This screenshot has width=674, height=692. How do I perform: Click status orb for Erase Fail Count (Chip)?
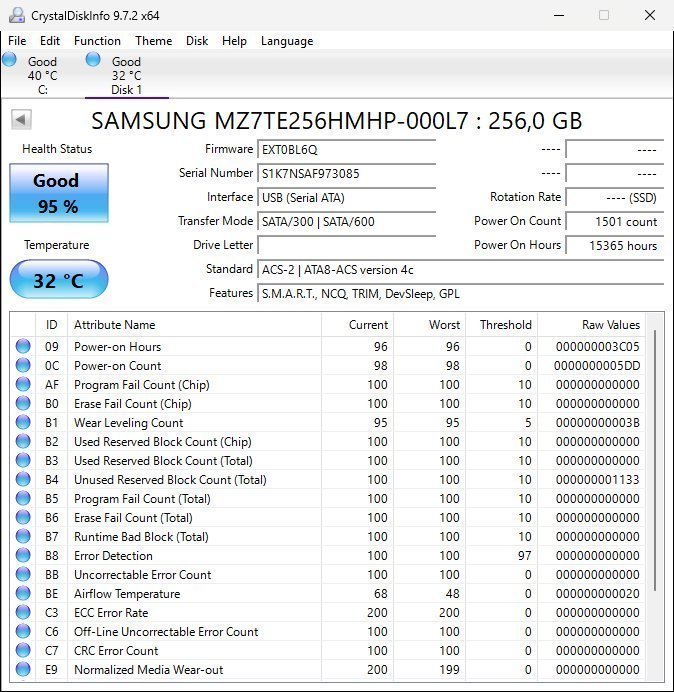click(23, 403)
